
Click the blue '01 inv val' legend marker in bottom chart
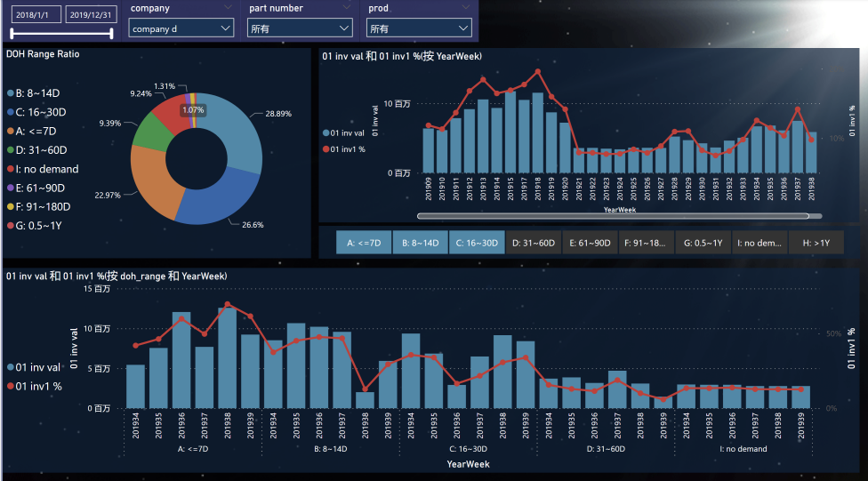11,367
